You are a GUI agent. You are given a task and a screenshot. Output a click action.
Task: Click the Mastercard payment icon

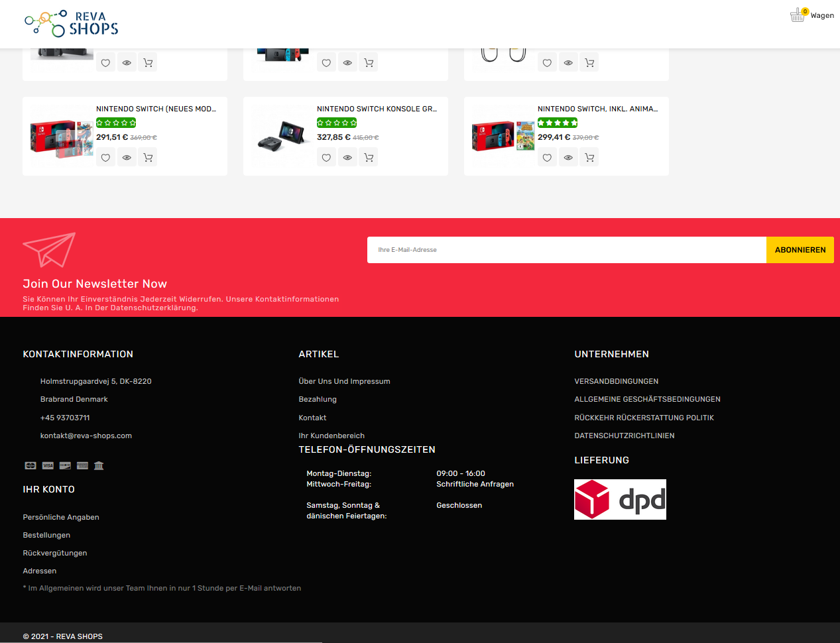pyautogui.click(x=30, y=465)
